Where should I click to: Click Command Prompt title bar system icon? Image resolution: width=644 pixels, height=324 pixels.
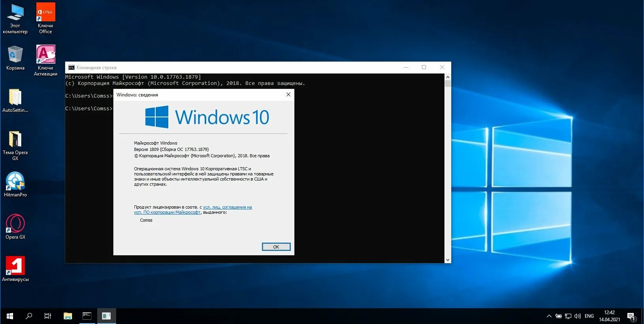[72, 68]
